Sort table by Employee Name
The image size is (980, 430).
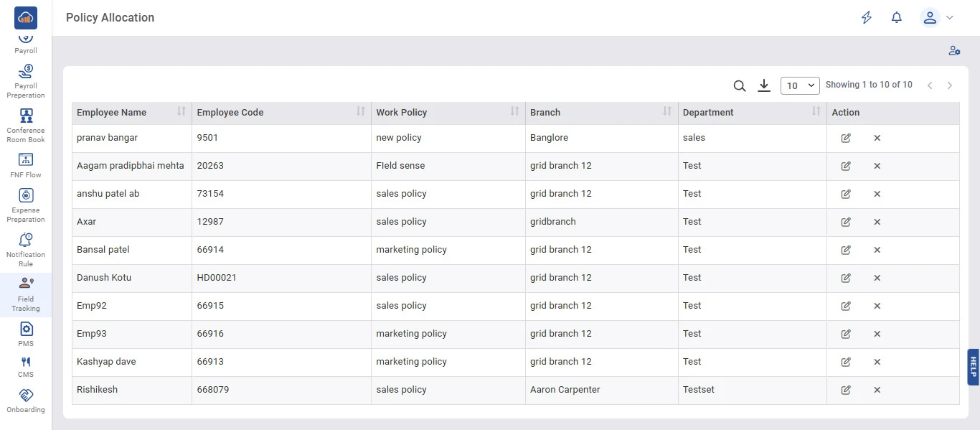(182, 111)
